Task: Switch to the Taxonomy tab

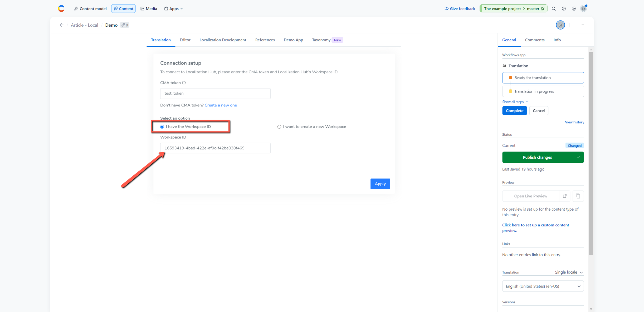Action: (x=327, y=40)
